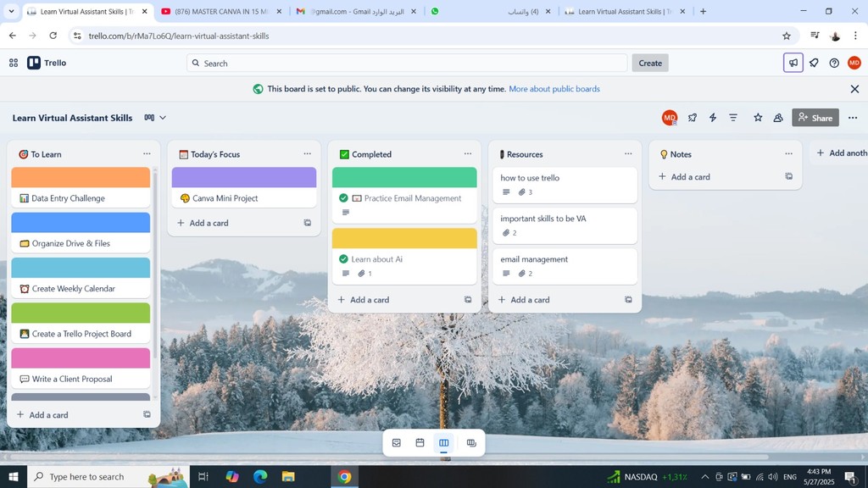Create from template icon in Completed list
Screen dimensions: 868x488
468,300
